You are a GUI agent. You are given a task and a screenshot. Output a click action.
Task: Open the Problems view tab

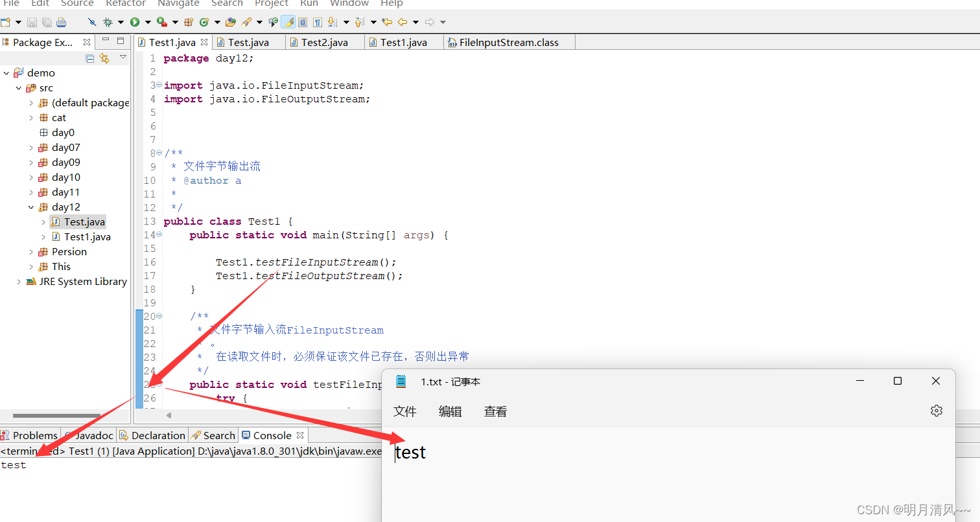(x=30, y=435)
